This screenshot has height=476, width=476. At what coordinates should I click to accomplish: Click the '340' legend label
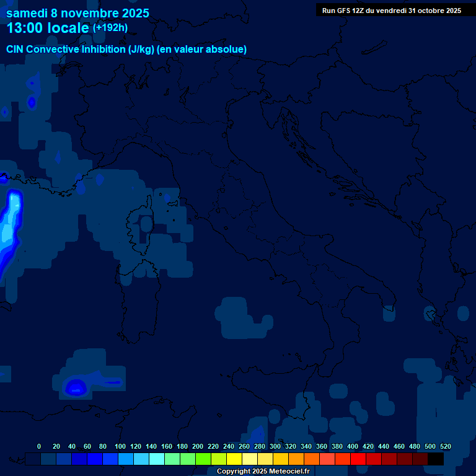[x=306, y=446]
